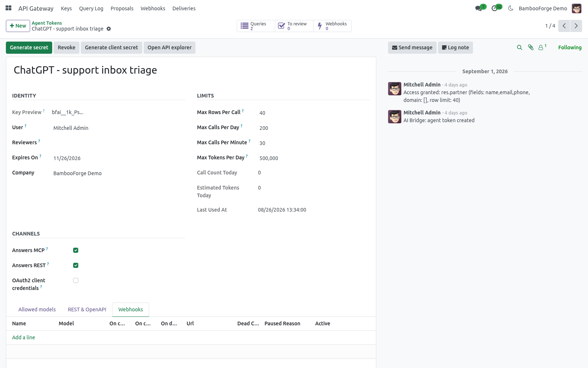Open the Reviewers field selector
Screen dimensions: 588x368
coord(118,143)
